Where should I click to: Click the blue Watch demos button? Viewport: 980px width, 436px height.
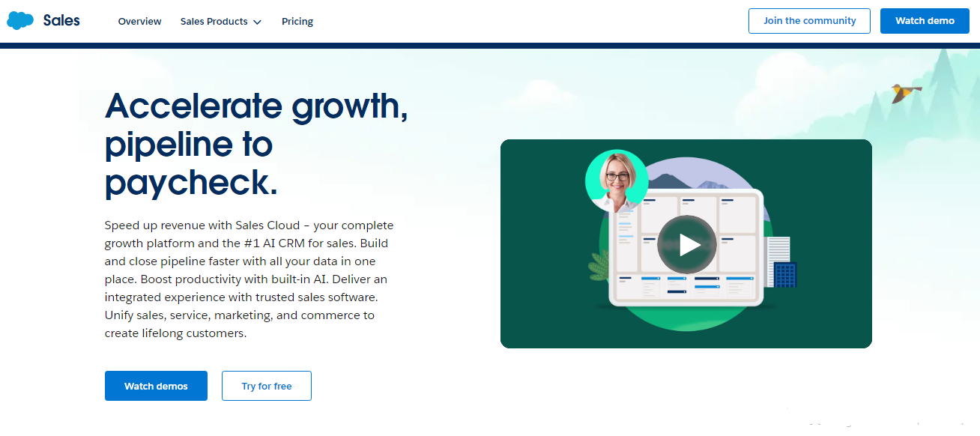[156, 386]
